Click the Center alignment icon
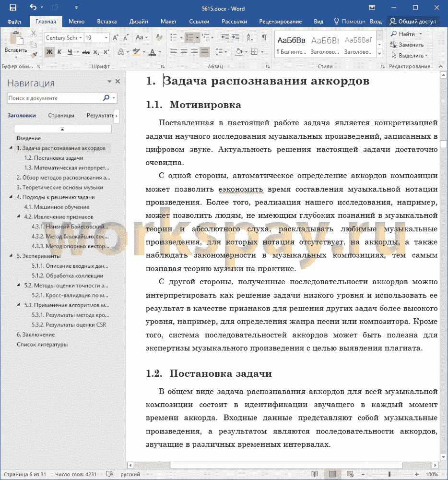This screenshot has width=448, height=480. [184, 52]
